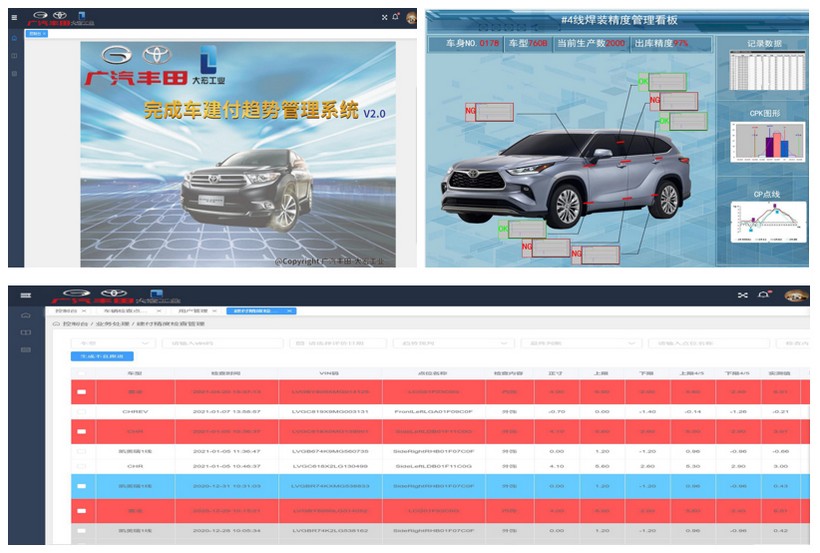Click the blue button below the filters
The image size is (820, 553).
(102, 356)
